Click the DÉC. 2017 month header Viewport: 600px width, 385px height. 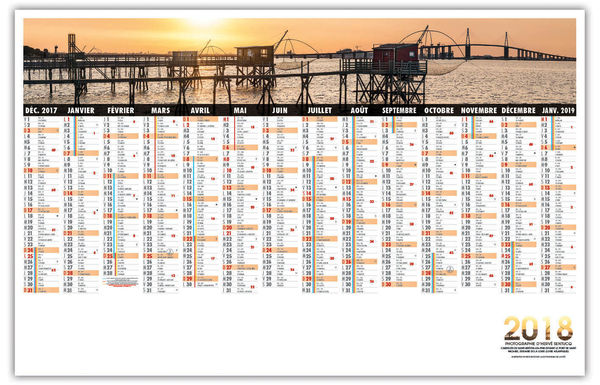point(41,110)
